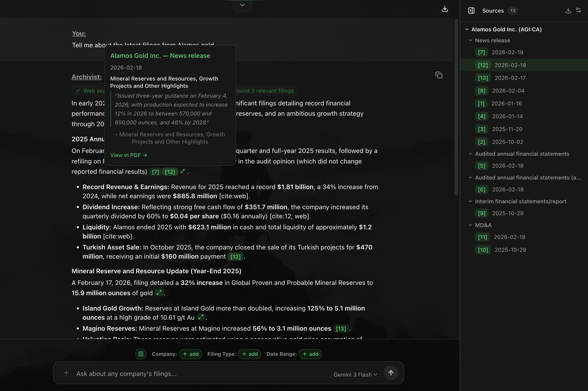Select source [8] dated 2026-02-04
The height and width of the screenshot is (391, 588).
click(x=524, y=91)
